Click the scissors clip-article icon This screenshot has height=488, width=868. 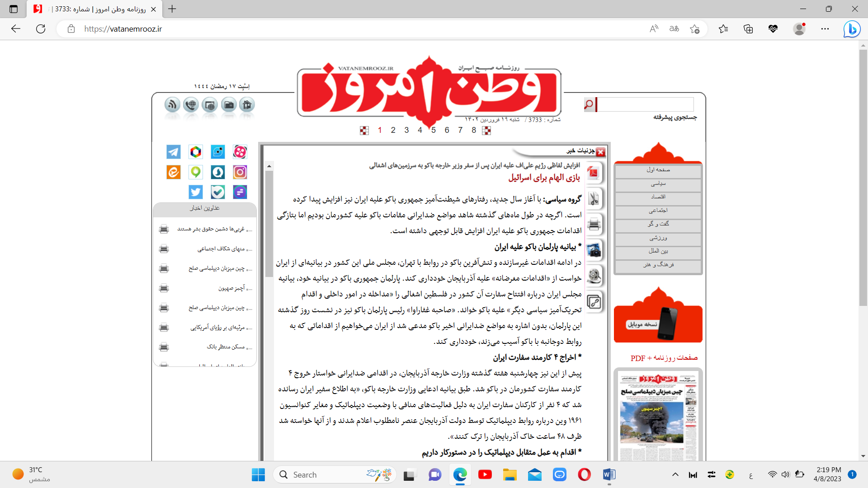[x=594, y=198]
